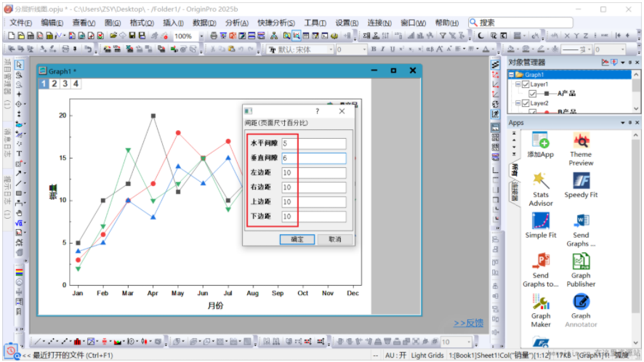Select the Text tool (T) in the Tools bar
Screen dimensions: 644x362
pyautogui.click(x=19, y=153)
